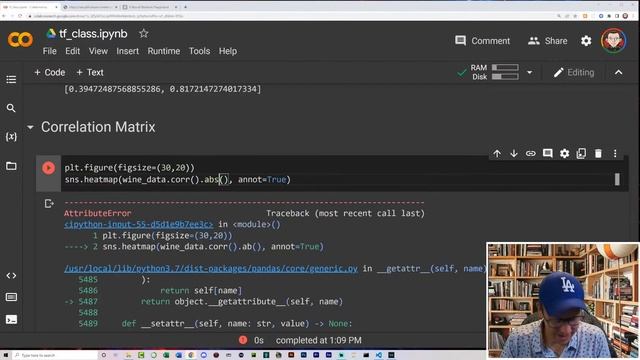Open the View menu
The width and height of the screenshot is (640, 360).
pos(98,51)
